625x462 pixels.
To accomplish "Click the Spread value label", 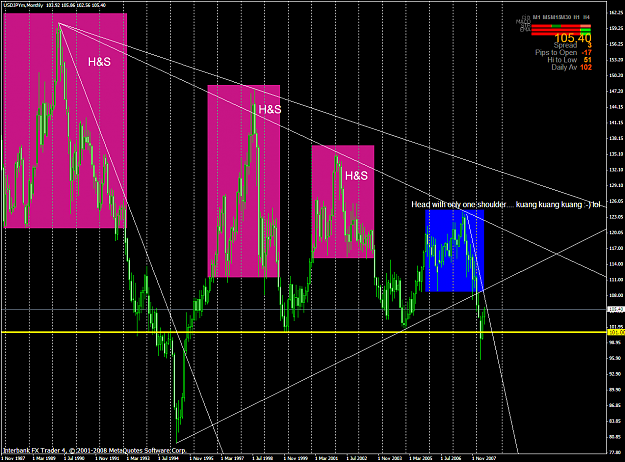I will click(565, 45).
